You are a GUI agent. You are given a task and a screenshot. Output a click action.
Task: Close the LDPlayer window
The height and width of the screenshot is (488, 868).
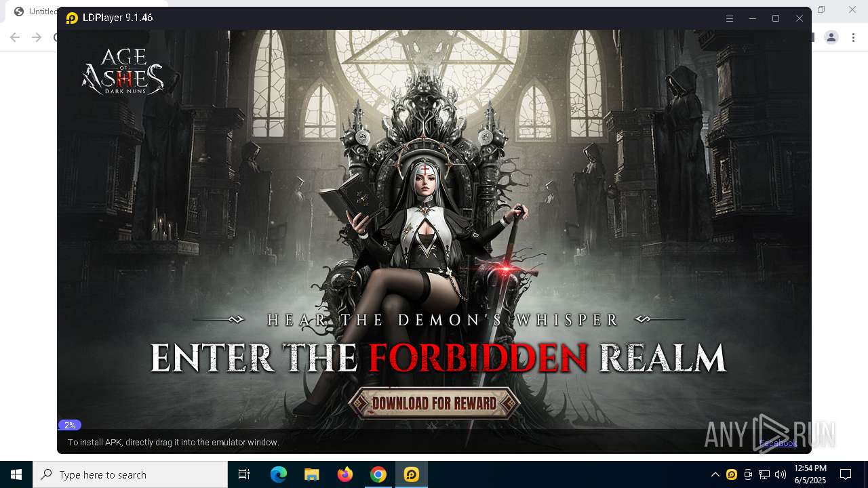(800, 18)
